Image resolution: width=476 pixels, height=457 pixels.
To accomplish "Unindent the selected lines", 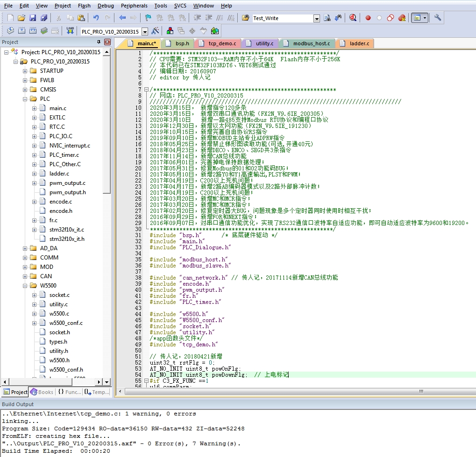I will 209,18.
